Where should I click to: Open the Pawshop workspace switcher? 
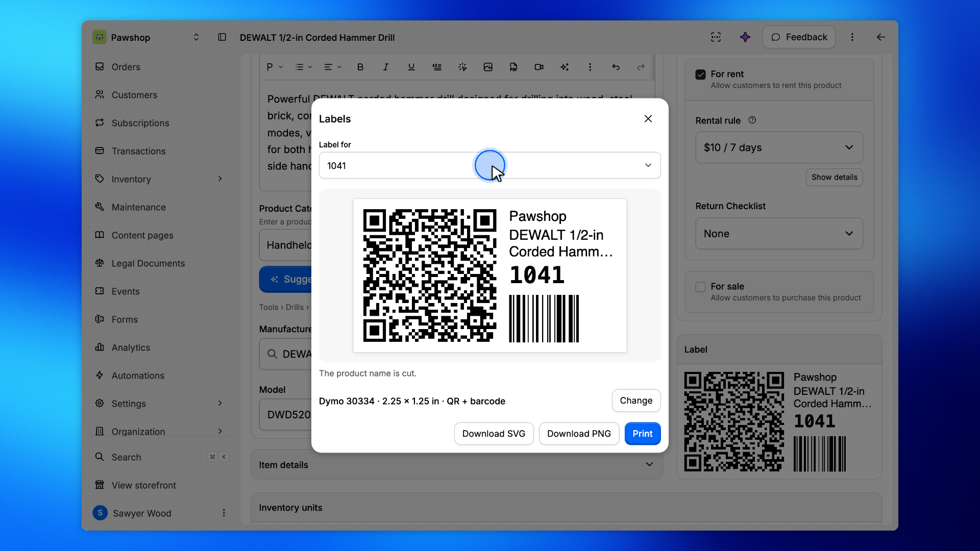[146, 37]
